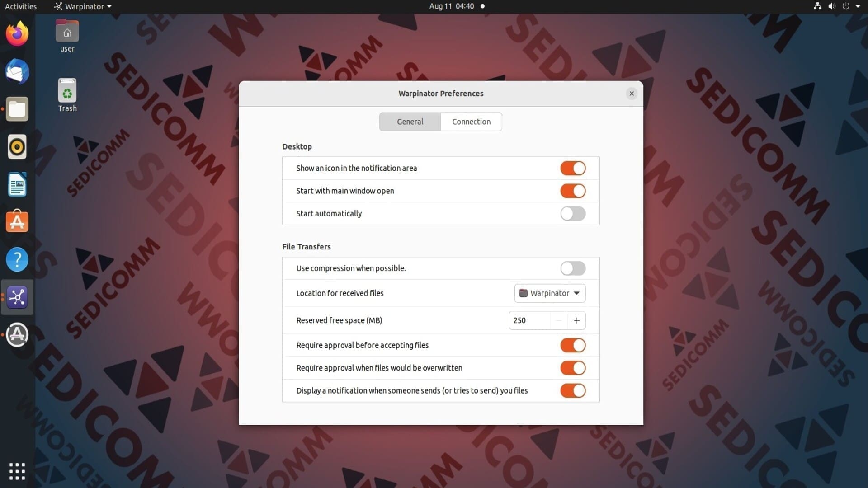This screenshot has height=488, width=868.
Task: Open the Warpinator received files location dropdown
Action: [x=550, y=293]
